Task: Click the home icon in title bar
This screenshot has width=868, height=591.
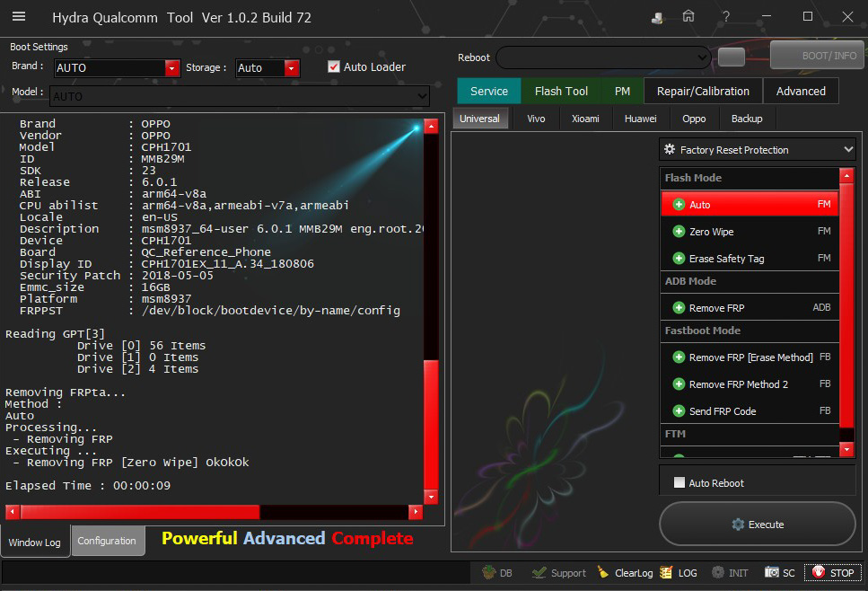Action: point(688,17)
